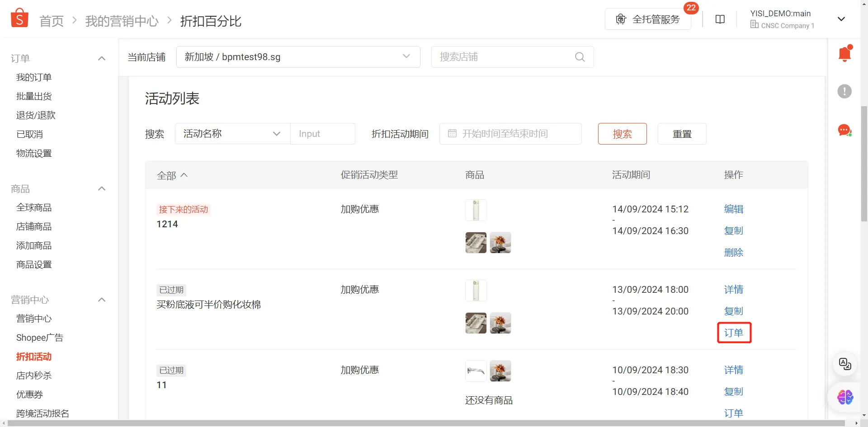Select 店内秒杀 in the sidebar

click(33, 375)
